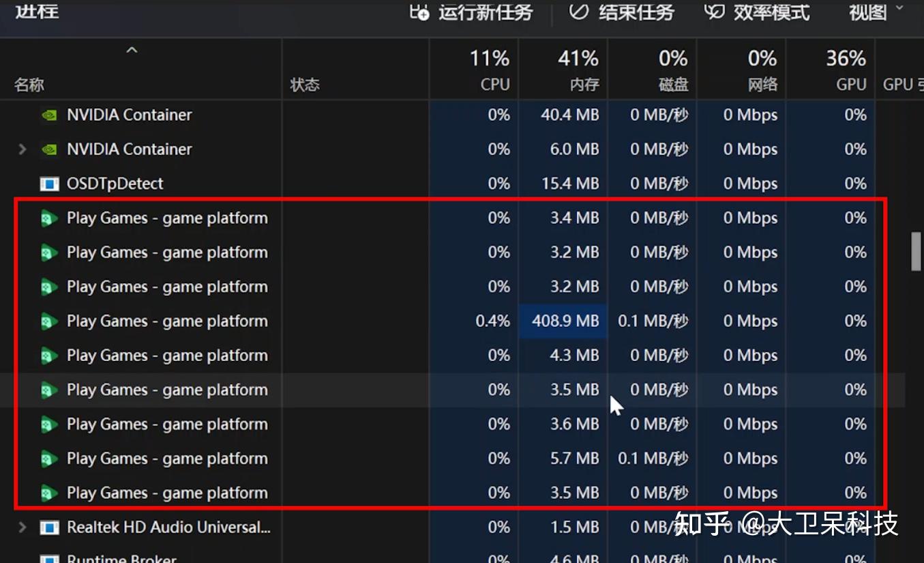Click the 运行新任务 (Run new task) button
Image resolution: width=924 pixels, height=563 pixels.
pyautogui.click(x=471, y=12)
